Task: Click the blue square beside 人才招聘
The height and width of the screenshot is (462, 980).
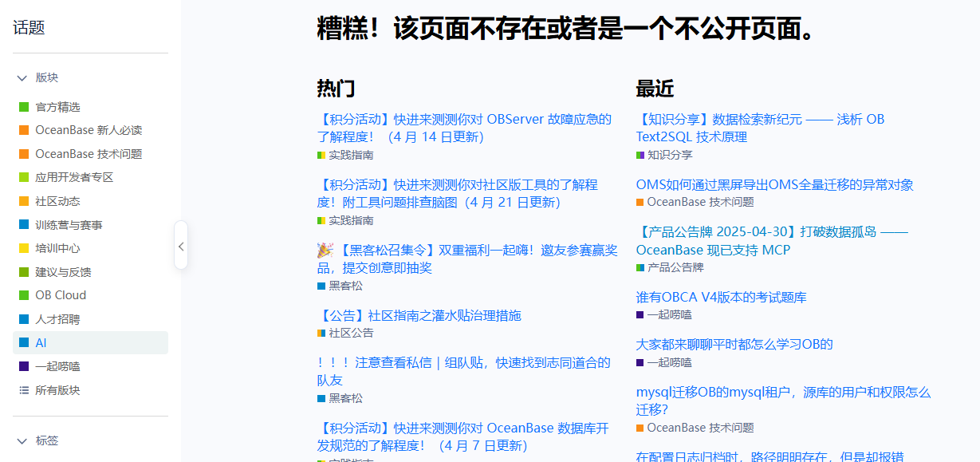Action: point(24,319)
